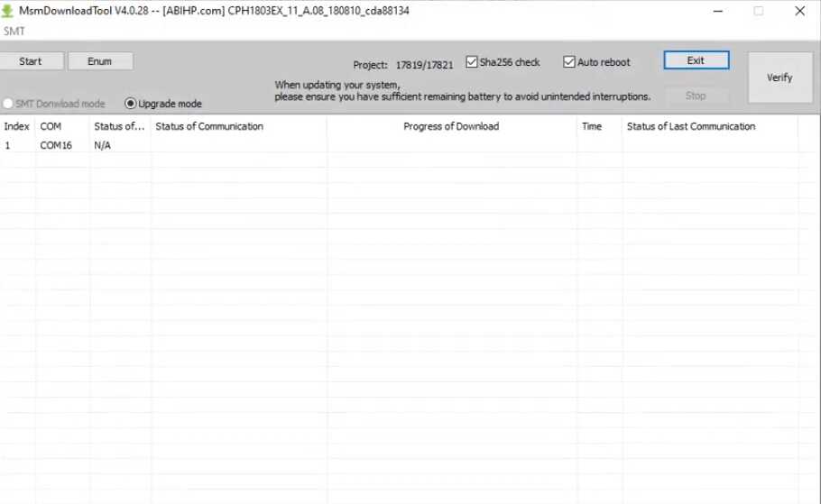The height and width of the screenshot is (504, 821).
Task: Minimize the MsmDownloadTool window
Action: coord(718,11)
